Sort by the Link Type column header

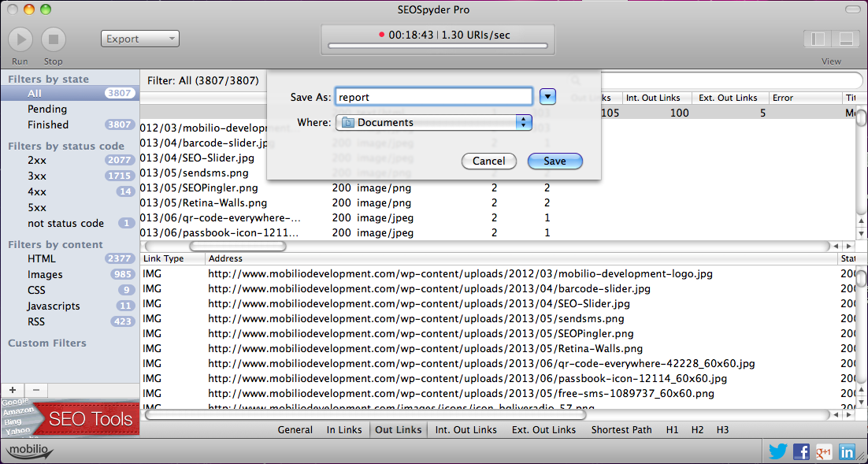tap(172, 258)
